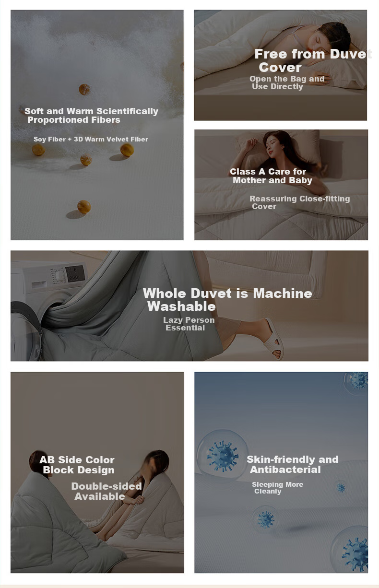Click the 'Double-sided Available' caption
The height and width of the screenshot is (588, 379).
(x=107, y=491)
